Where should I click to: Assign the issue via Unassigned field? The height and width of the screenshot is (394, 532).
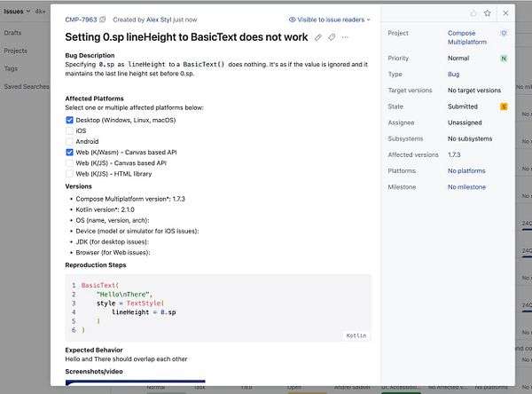click(x=465, y=122)
